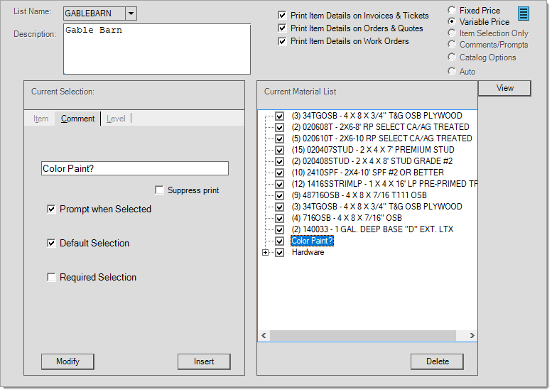The width and height of the screenshot is (552, 392).
Task: Select (4) 716OSB - 4 X 8 X 7/16" OSB row
Action: pos(347,218)
